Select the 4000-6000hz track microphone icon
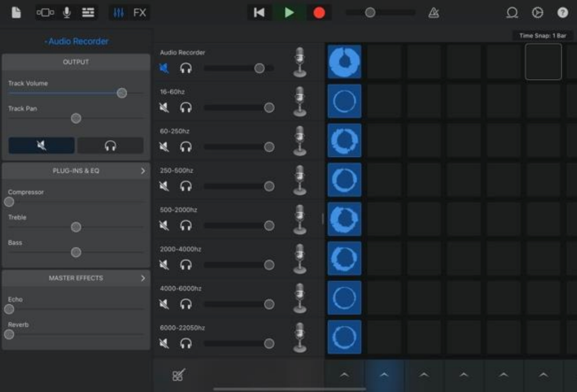 coord(300,298)
